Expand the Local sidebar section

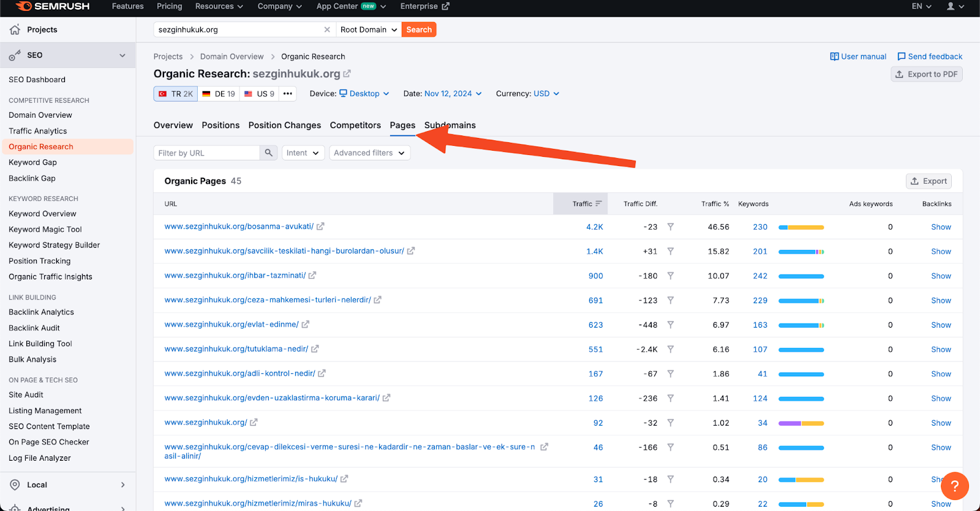pyautogui.click(x=123, y=485)
